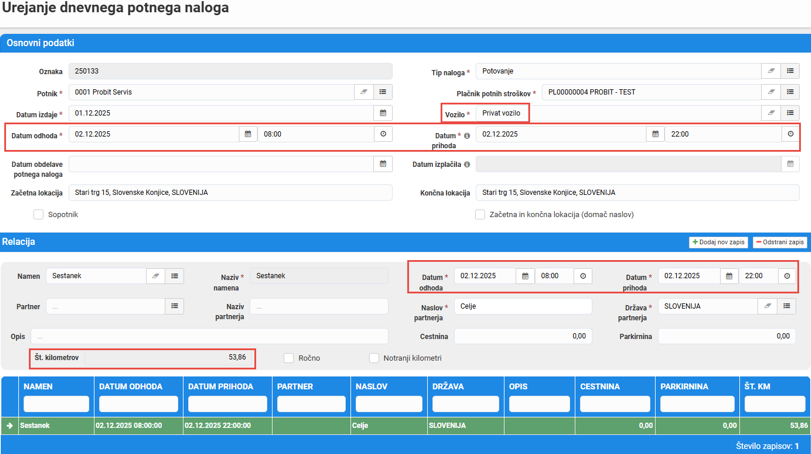Click the Parkirnina amount field

(727, 337)
